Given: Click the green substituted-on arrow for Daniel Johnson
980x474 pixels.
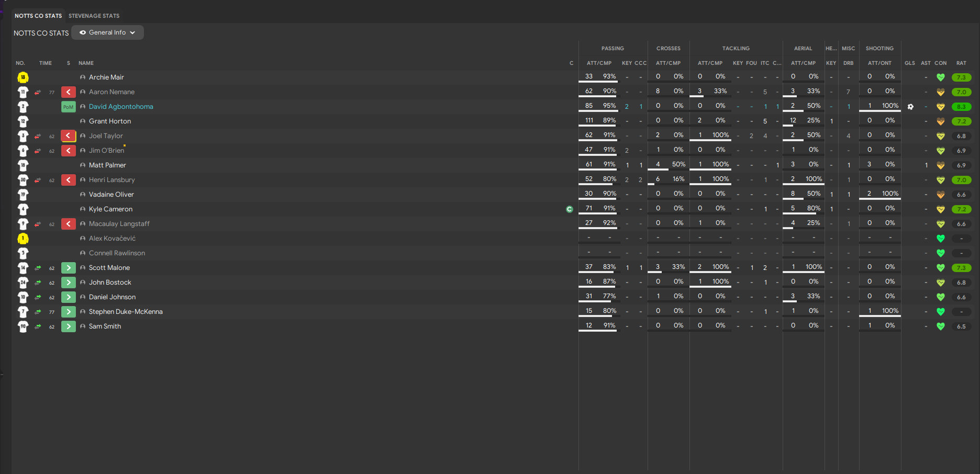Looking at the screenshot, I should pyautogui.click(x=69, y=297).
